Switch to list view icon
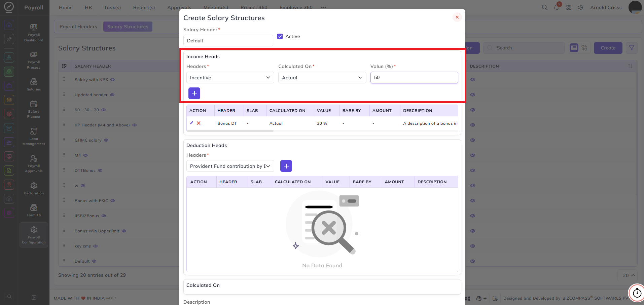The height and width of the screenshot is (305, 644). click(574, 48)
